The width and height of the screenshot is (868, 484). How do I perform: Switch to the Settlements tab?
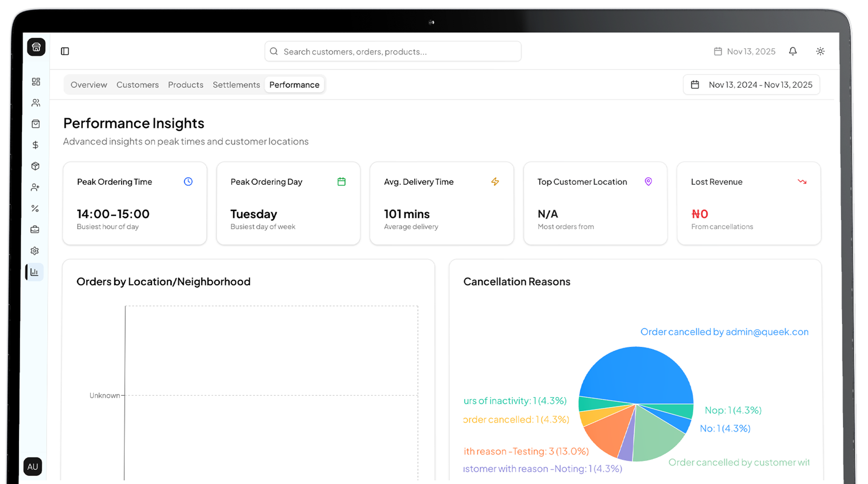point(236,85)
